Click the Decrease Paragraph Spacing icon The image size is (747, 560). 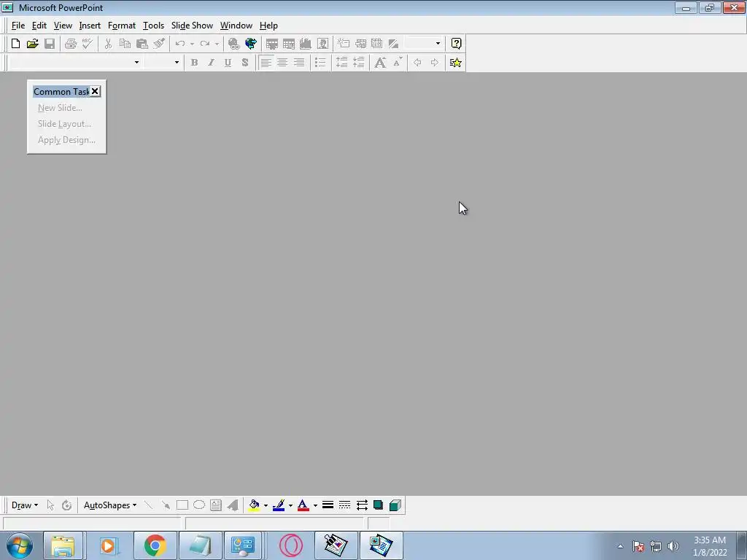pos(359,63)
